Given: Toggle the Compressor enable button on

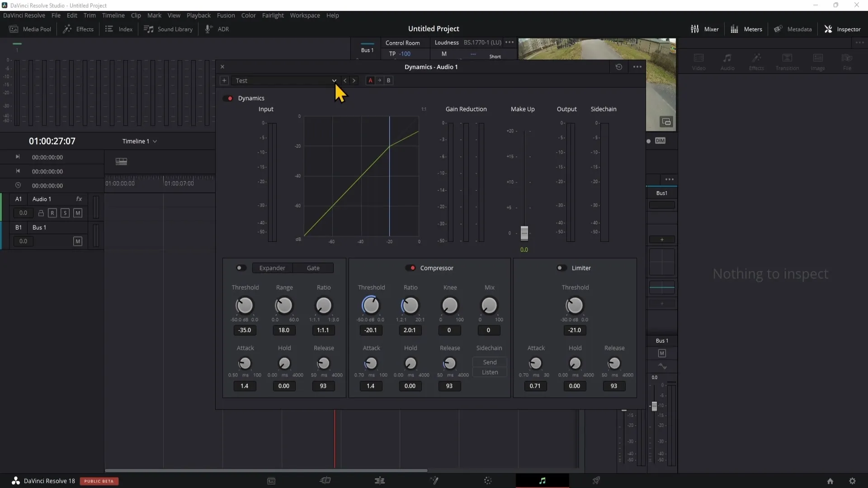Looking at the screenshot, I should (412, 267).
